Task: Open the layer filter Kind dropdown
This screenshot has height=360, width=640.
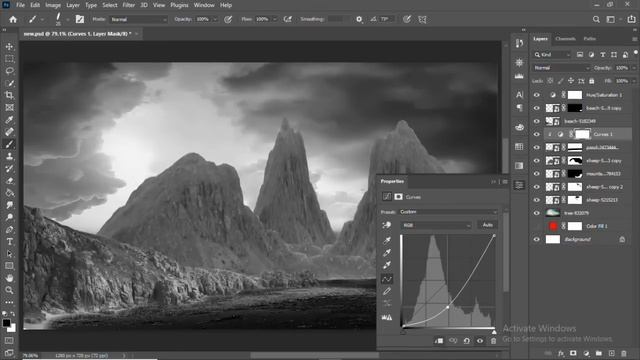Action: click(552, 55)
